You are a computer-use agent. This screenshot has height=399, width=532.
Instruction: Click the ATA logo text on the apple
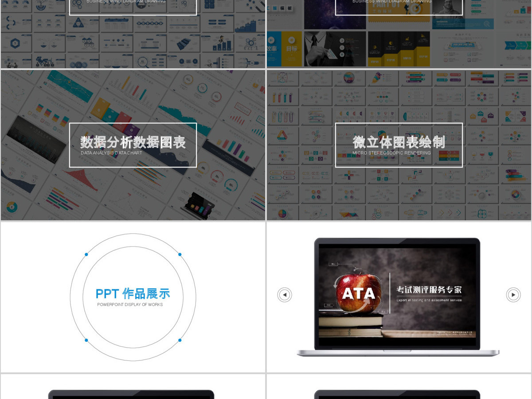click(x=359, y=293)
